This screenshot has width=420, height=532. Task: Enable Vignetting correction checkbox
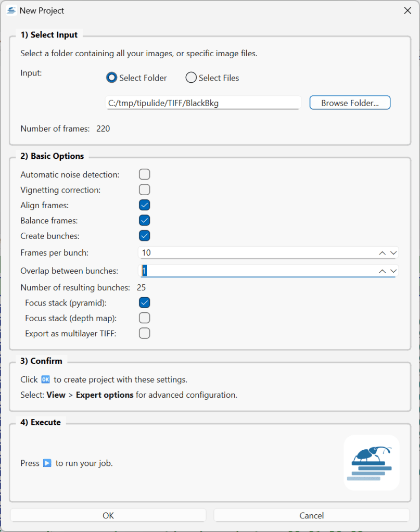(144, 189)
